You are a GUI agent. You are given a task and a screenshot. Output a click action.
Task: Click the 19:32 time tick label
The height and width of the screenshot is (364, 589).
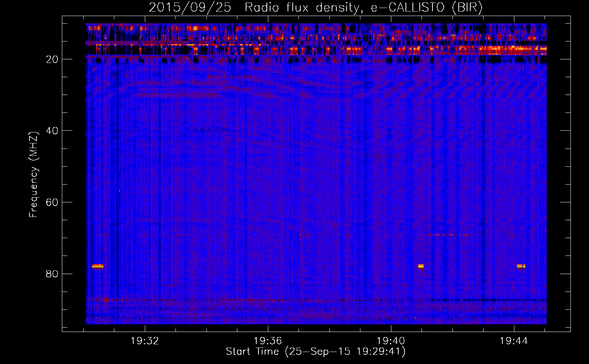[145, 341]
